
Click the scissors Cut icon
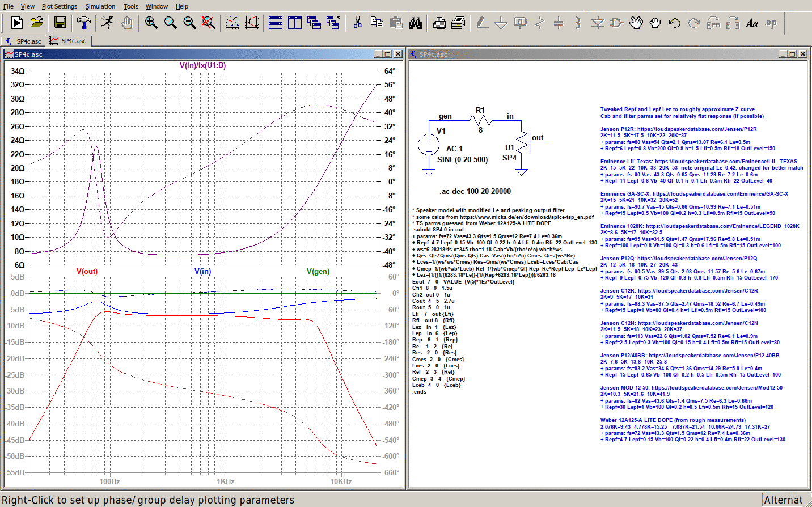point(357,23)
